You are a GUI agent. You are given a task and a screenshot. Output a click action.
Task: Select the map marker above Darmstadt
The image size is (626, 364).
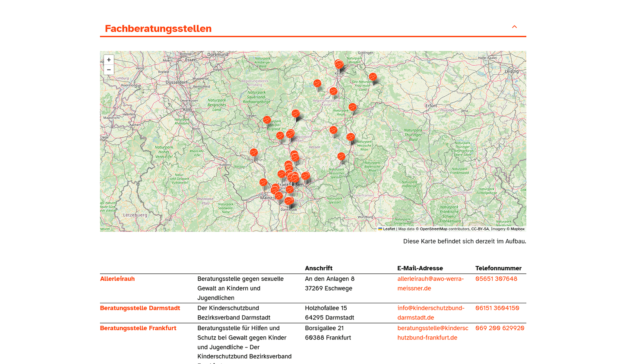(289, 201)
